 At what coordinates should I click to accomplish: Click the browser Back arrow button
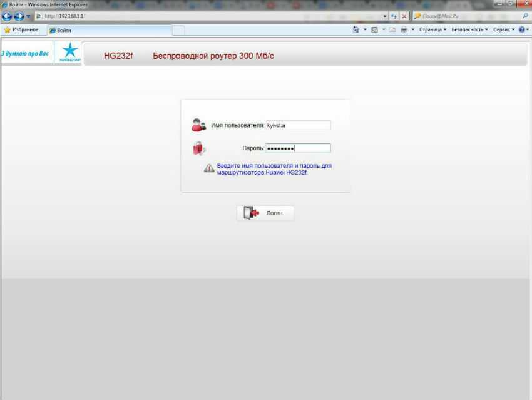pos(8,16)
